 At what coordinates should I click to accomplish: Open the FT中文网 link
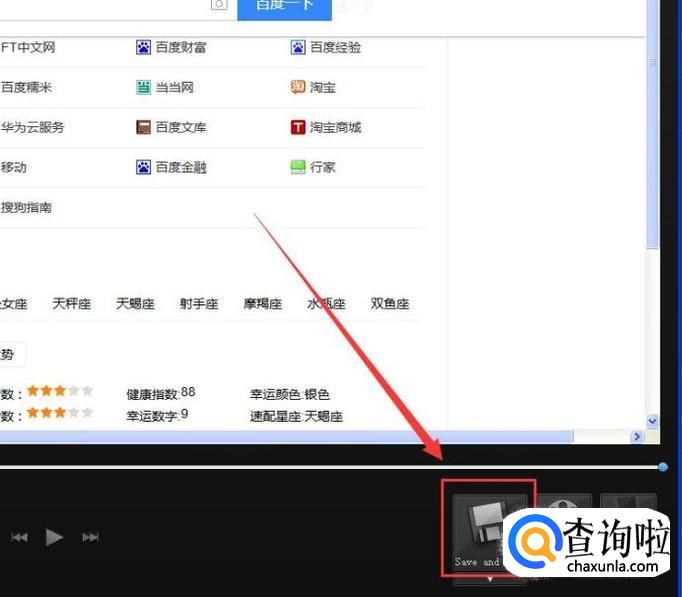click(x=28, y=47)
